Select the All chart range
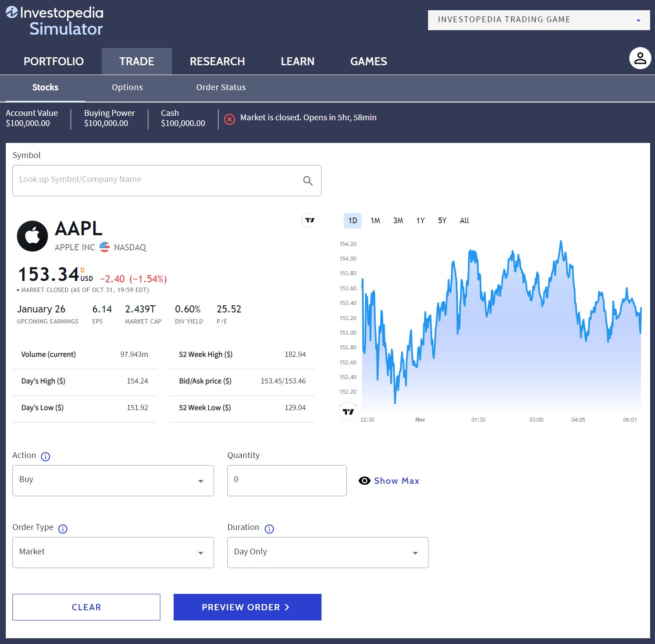655x644 pixels. tap(464, 221)
